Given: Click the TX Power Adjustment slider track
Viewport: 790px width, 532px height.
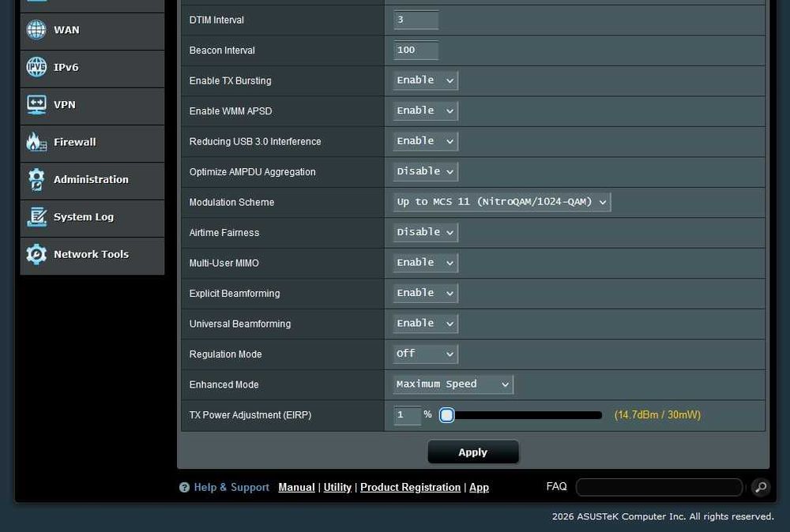Looking at the screenshot, I should [x=521, y=415].
